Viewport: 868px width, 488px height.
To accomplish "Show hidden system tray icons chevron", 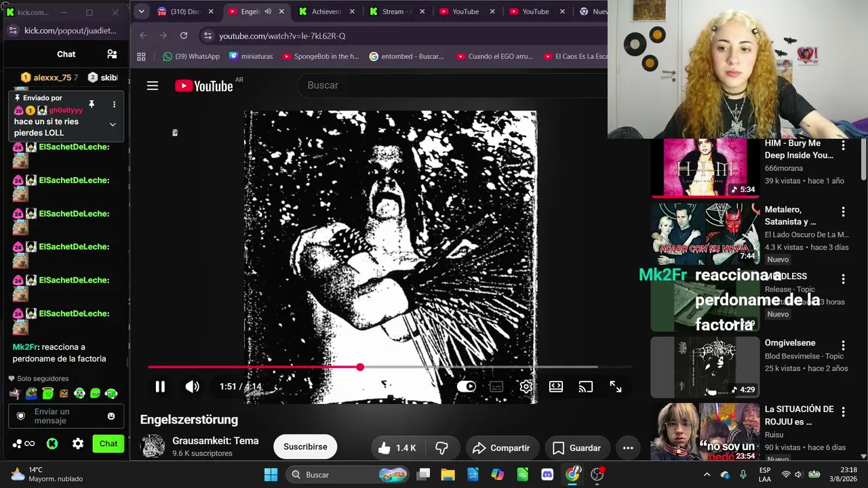I will pyautogui.click(x=707, y=474).
